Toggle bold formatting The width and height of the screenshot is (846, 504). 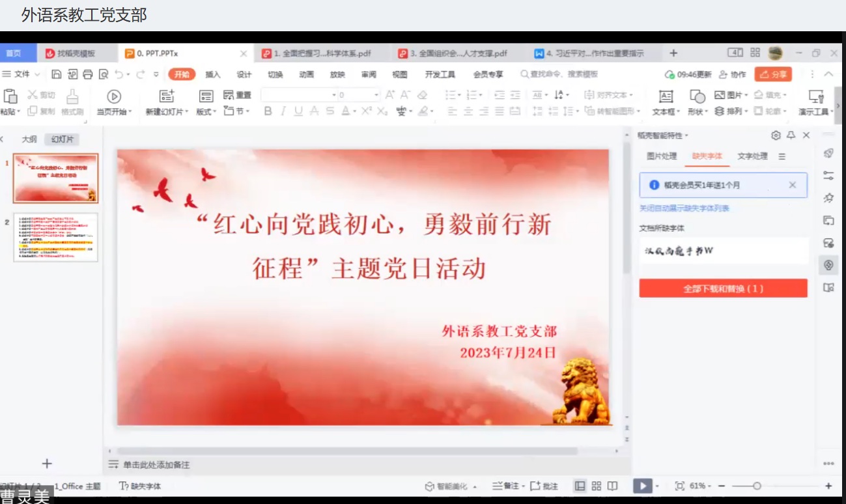268,112
